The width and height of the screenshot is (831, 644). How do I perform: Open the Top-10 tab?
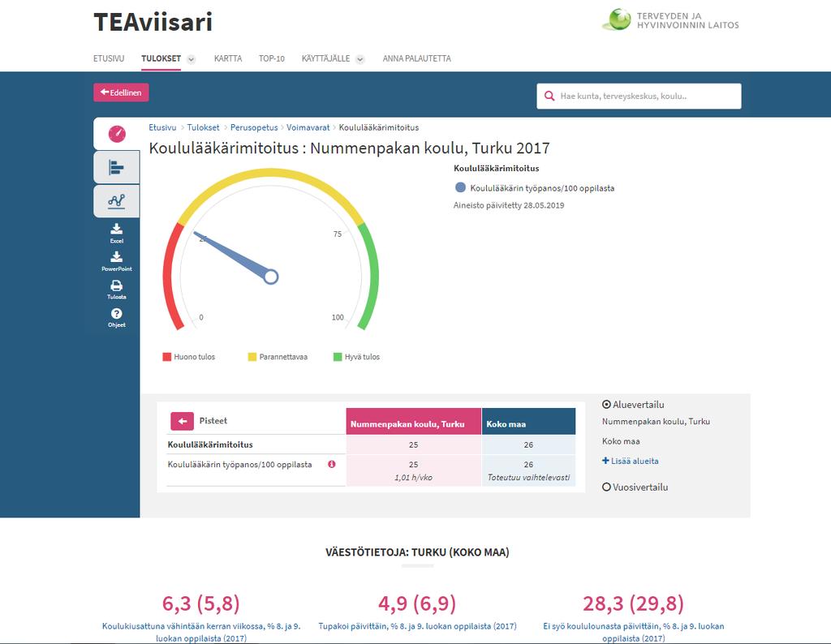271,58
